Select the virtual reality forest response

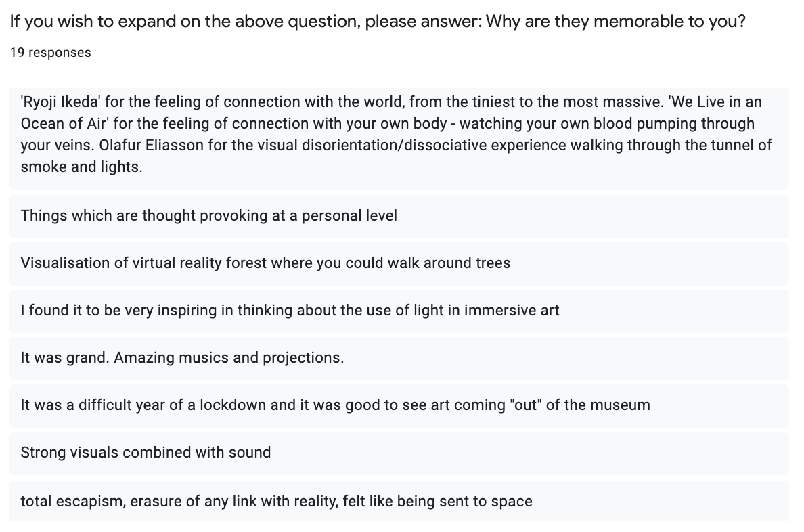tap(265, 263)
